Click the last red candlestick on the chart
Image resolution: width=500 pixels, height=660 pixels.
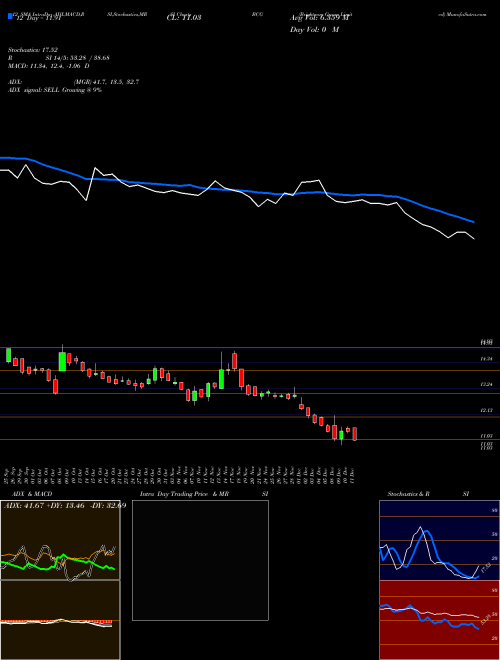tap(355, 434)
